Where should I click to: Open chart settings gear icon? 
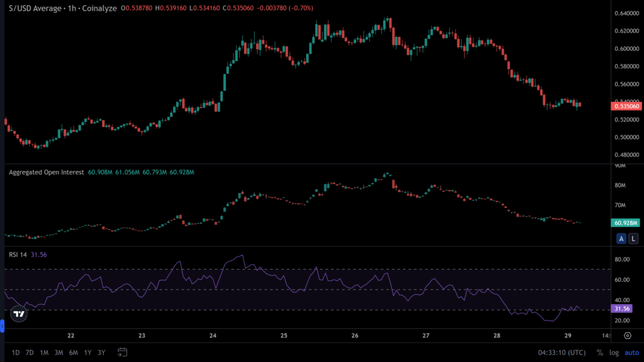(x=627, y=336)
